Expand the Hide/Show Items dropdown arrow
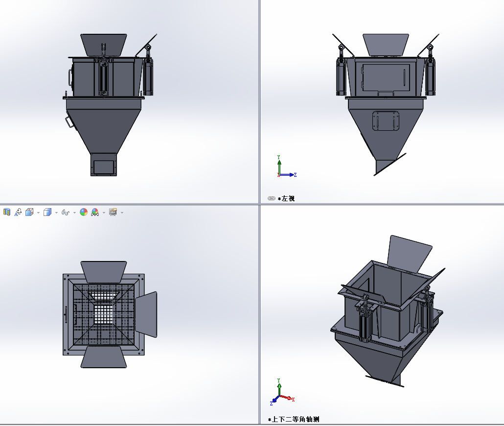The image size is (504, 426). pos(74,213)
